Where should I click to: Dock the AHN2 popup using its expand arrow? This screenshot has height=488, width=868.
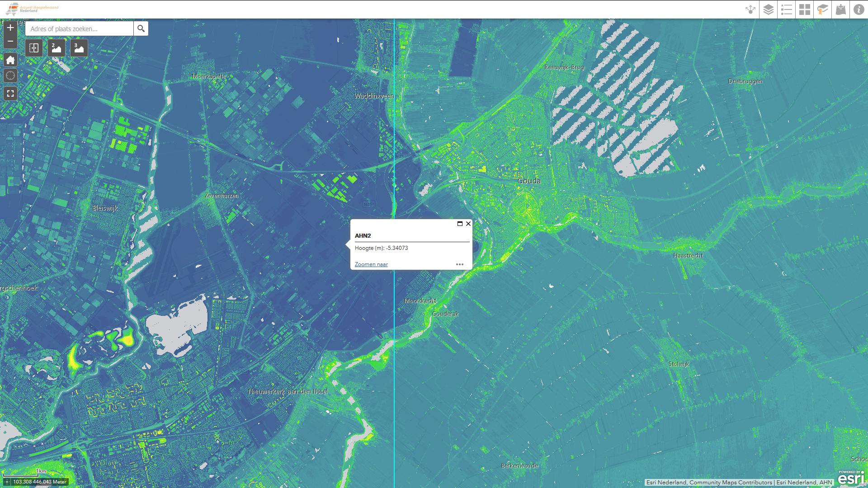tap(460, 224)
